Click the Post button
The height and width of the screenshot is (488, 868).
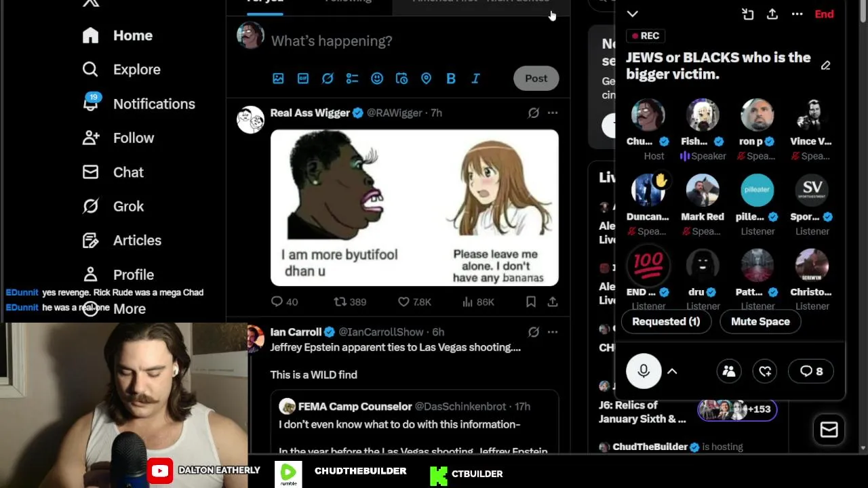[536, 78]
